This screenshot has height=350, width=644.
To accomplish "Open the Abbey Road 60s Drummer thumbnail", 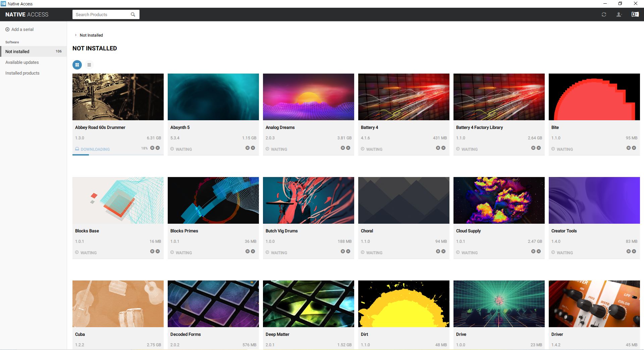I will pos(118,97).
